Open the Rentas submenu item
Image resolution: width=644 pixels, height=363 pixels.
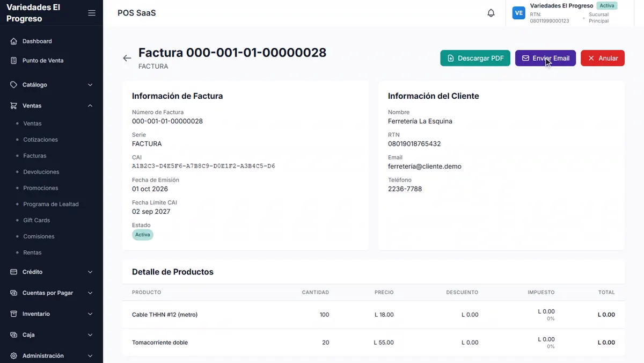tap(32, 252)
